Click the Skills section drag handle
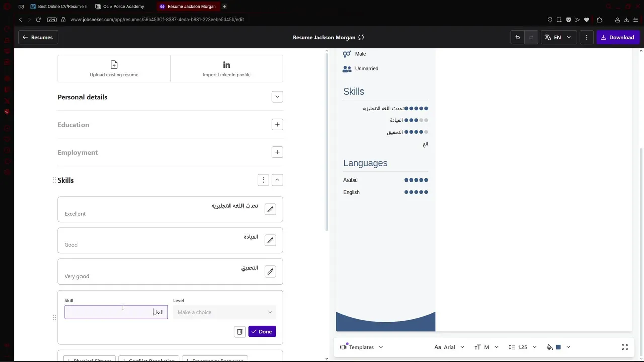The height and width of the screenshot is (362, 644). (x=54, y=180)
